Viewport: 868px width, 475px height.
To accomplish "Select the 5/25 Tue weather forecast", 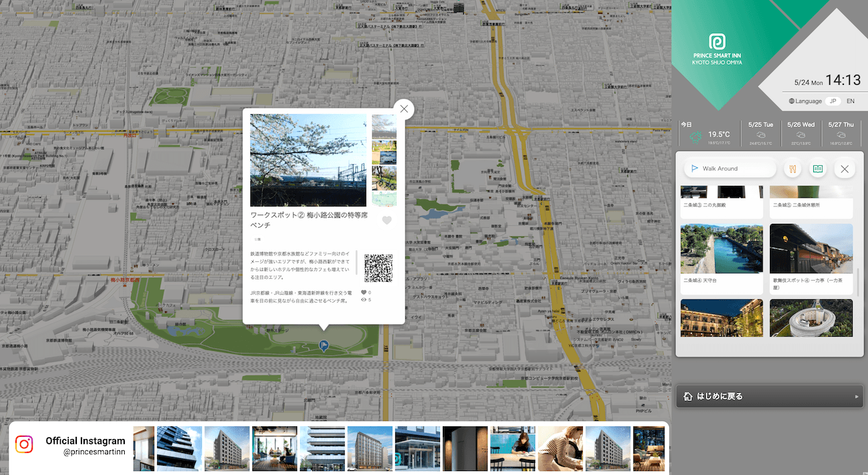I will [761, 132].
